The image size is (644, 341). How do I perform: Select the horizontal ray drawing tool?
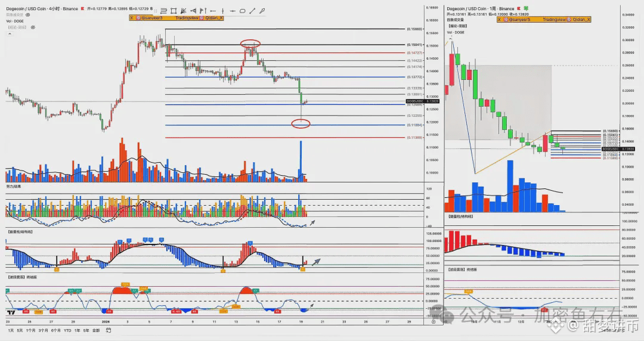tap(213, 11)
